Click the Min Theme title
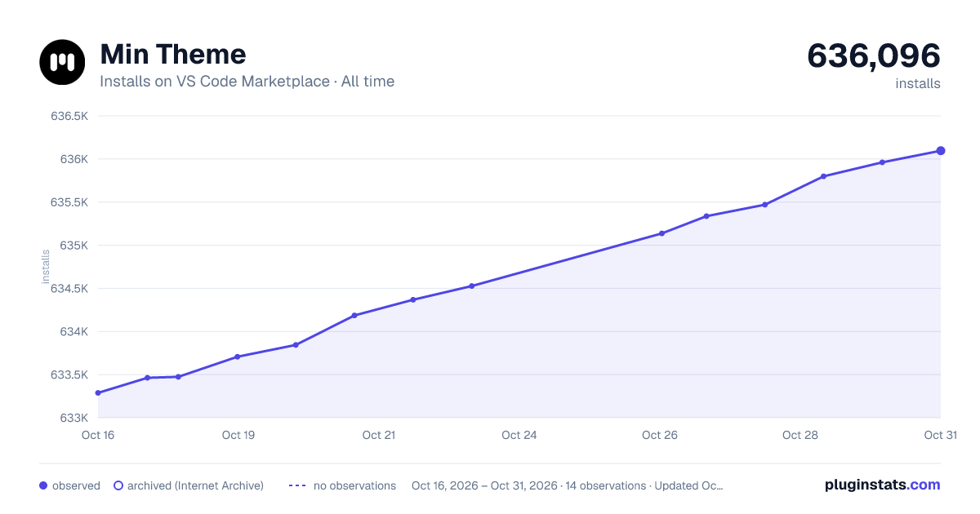Image resolution: width=980 pixels, height=514 pixels. point(173,55)
